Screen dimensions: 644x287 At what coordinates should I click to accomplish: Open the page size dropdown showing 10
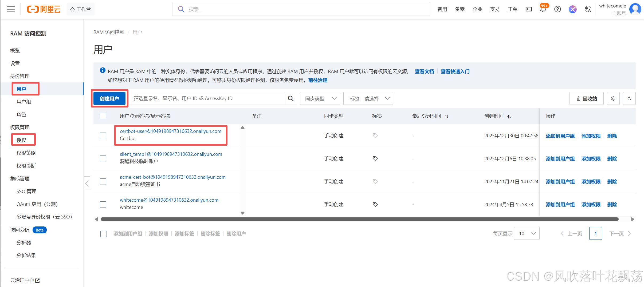pyautogui.click(x=527, y=233)
